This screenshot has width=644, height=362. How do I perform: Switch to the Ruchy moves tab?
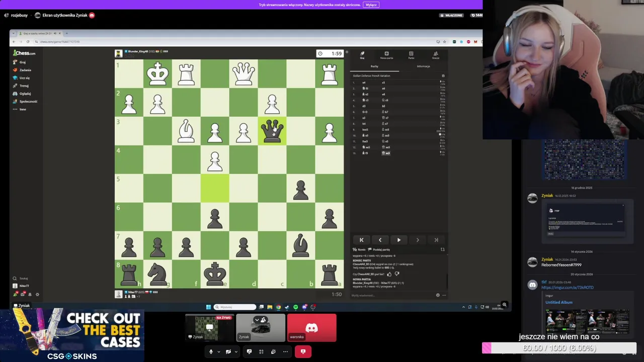pos(374,66)
